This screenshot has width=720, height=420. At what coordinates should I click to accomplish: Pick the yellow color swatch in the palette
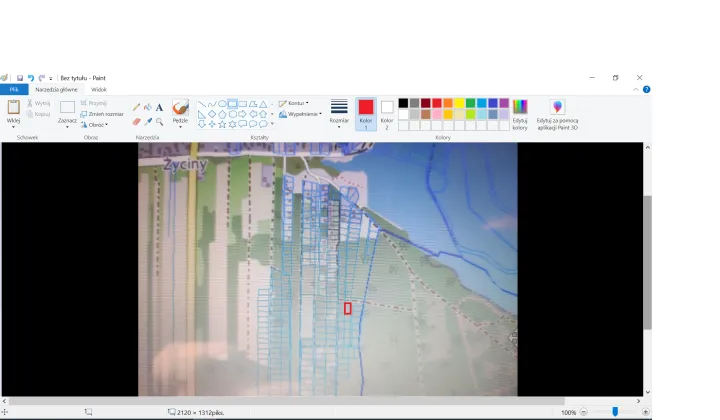click(x=459, y=103)
